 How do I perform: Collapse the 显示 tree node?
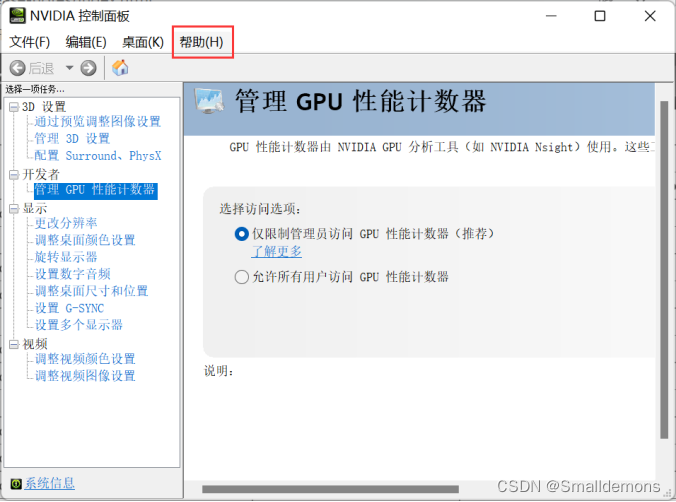pyautogui.click(x=14, y=209)
